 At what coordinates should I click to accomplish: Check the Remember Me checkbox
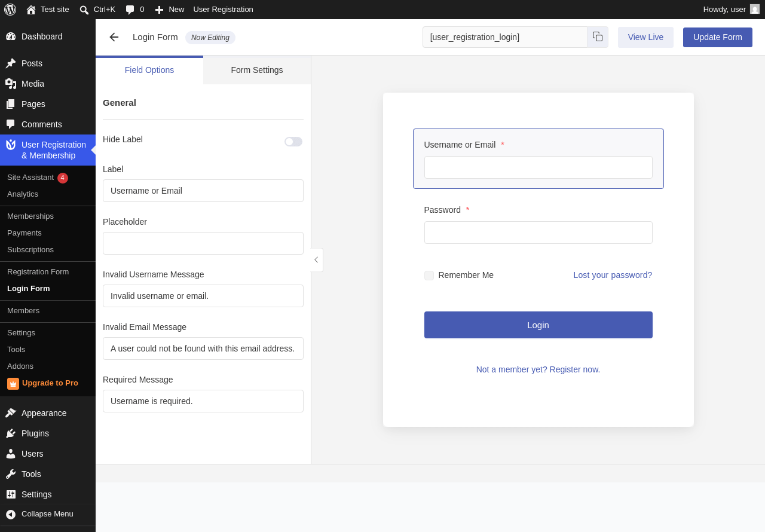(429, 276)
